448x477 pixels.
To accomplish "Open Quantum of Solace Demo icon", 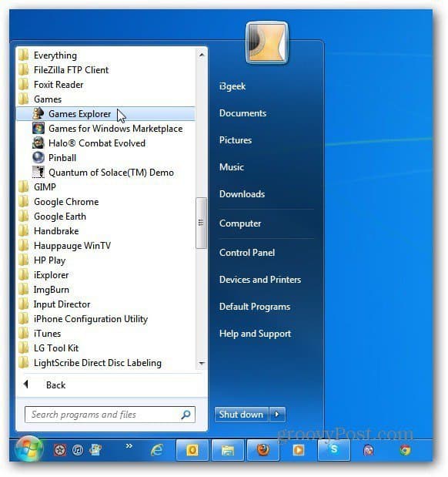I will (38, 172).
